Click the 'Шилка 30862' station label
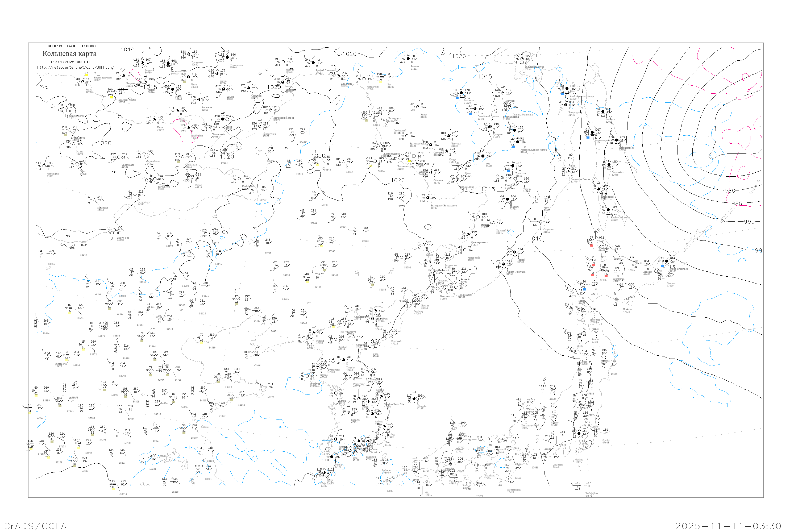Image resolution: width=798 pixels, height=532 pixels. [230, 98]
